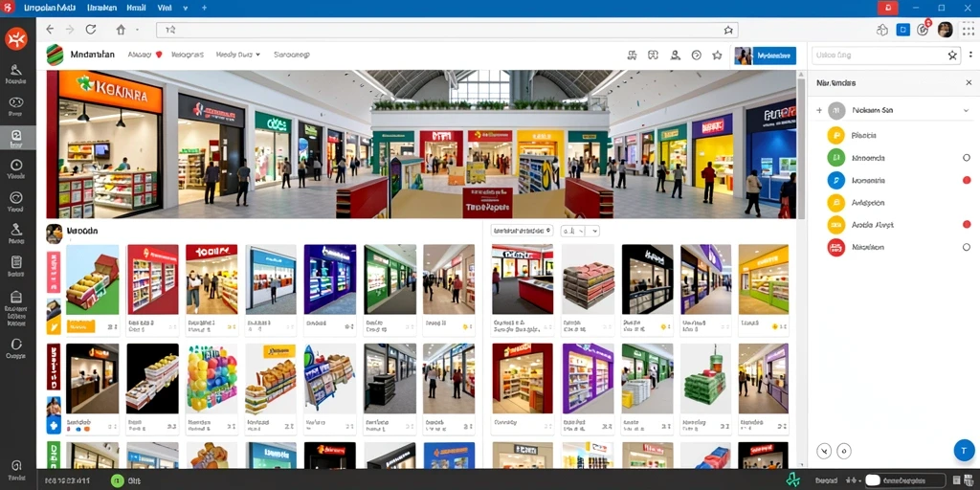Switch to the second browser tab

[103, 8]
